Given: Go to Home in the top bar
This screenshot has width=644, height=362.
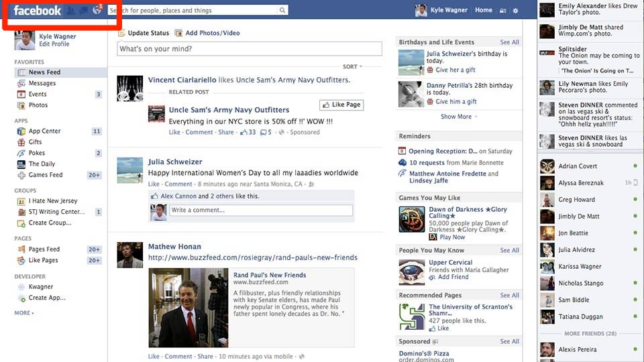Looking at the screenshot, I should (x=484, y=10).
